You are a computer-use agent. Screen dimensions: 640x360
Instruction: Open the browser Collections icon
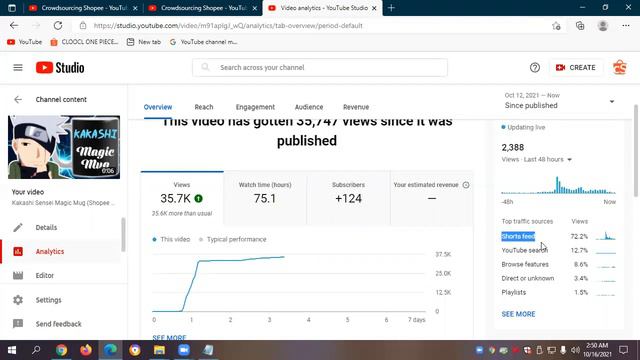580,26
